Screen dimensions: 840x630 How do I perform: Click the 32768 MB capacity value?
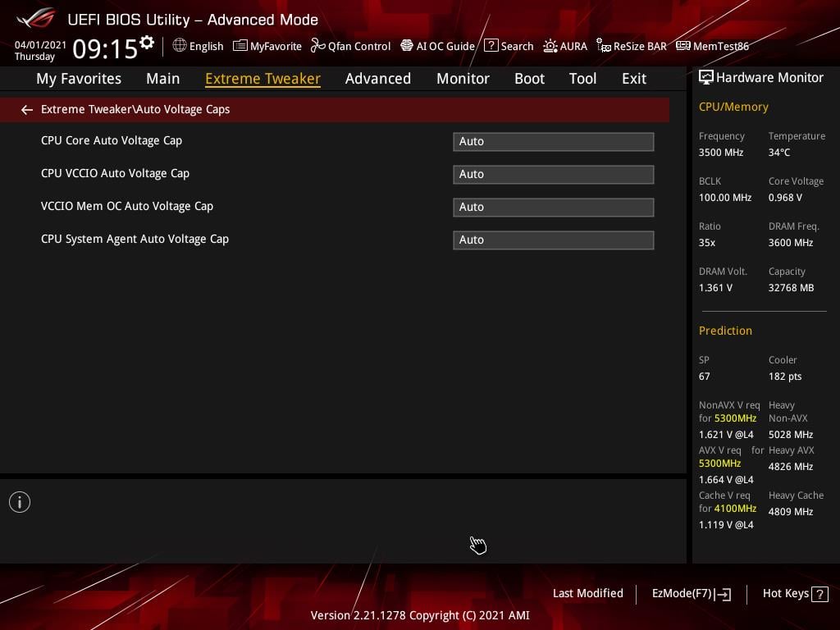pyautogui.click(x=792, y=288)
